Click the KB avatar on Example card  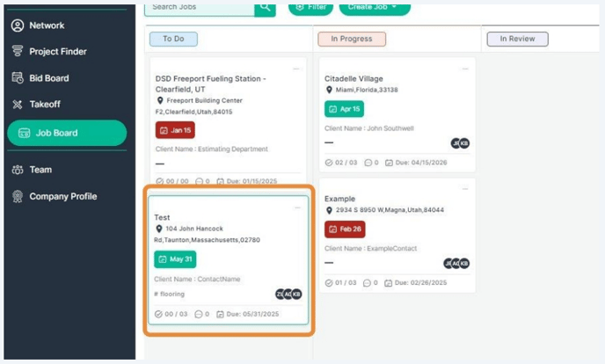click(x=464, y=264)
